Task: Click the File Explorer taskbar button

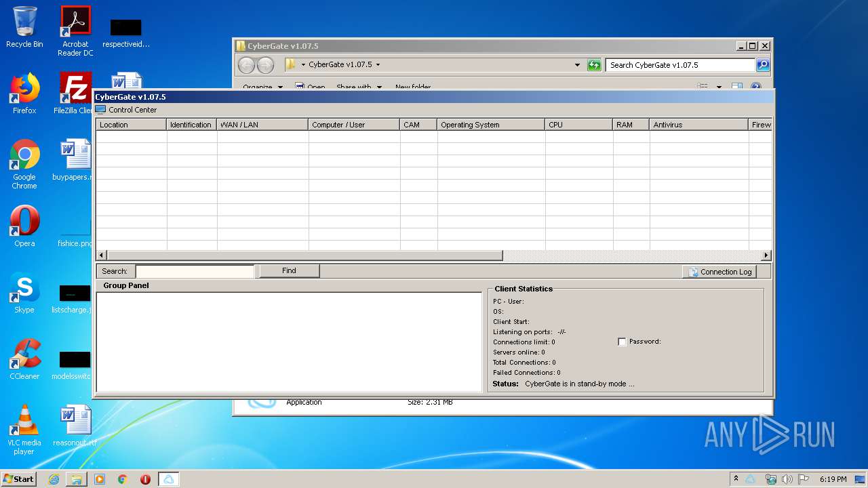Action: click(x=77, y=479)
